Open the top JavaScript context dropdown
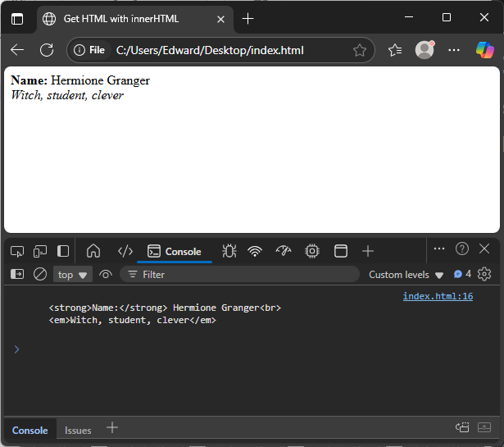The height and width of the screenshot is (447, 504). pos(73,274)
